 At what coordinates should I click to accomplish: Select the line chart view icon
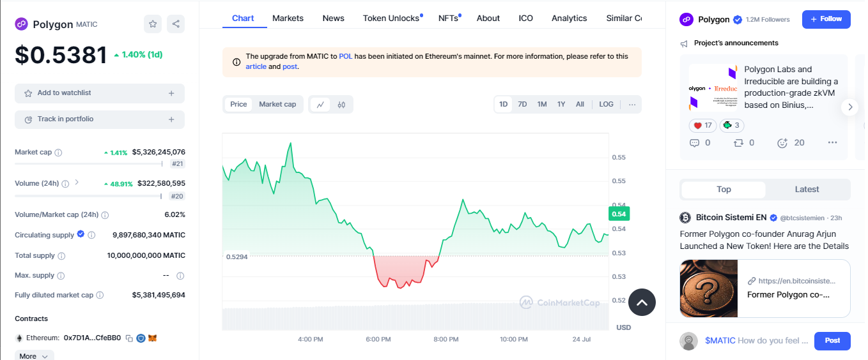pos(320,105)
